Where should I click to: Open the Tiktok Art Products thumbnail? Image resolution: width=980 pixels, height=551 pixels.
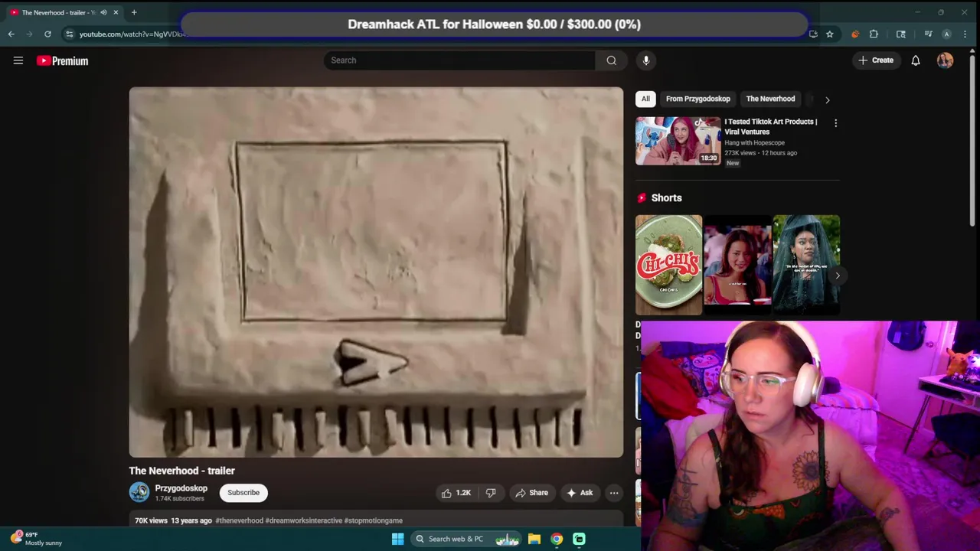678,141
